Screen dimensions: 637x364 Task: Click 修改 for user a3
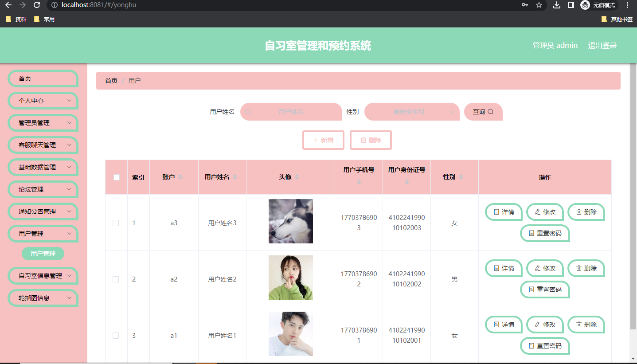click(x=545, y=212)
